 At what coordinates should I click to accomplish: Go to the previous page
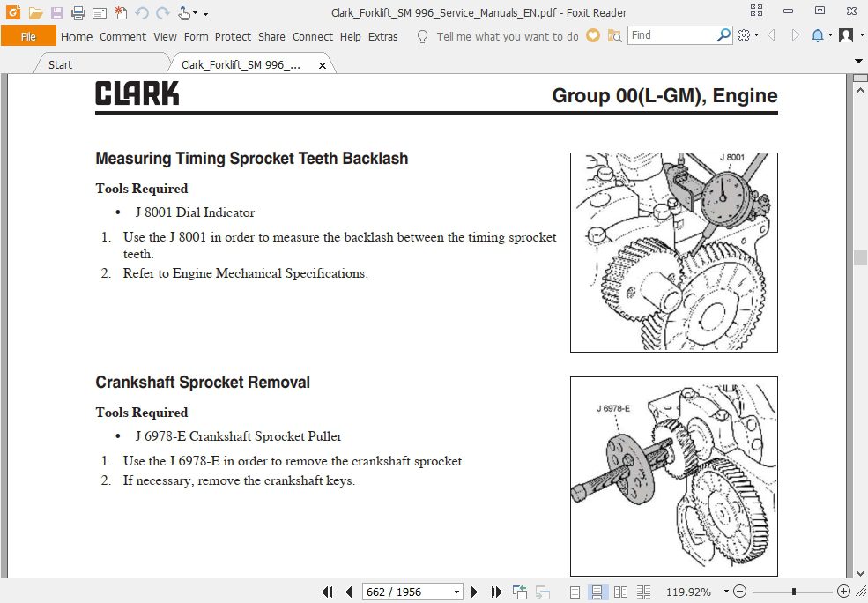[349, 592]
